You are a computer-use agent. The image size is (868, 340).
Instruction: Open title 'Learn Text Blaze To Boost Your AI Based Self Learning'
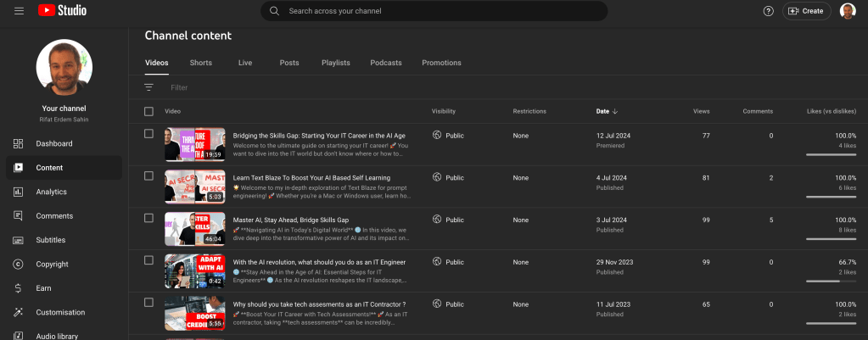point(311,178)
